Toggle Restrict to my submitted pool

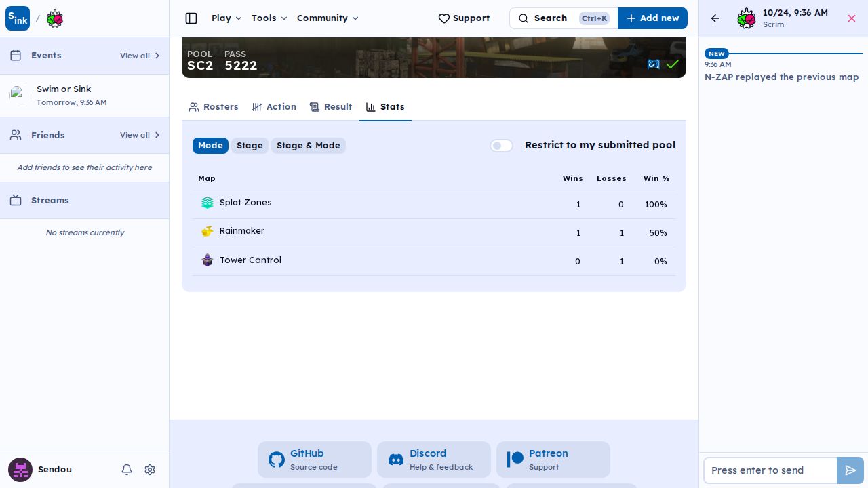point(502,146)
